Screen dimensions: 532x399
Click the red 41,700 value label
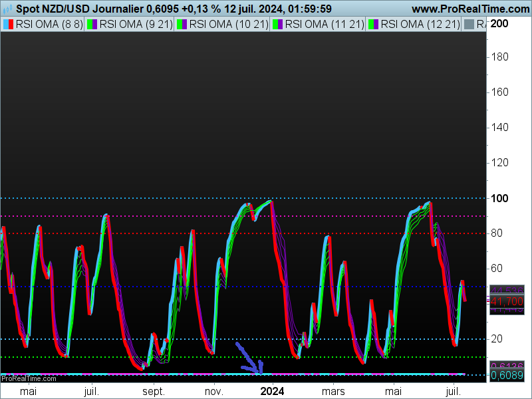(507, 301)
